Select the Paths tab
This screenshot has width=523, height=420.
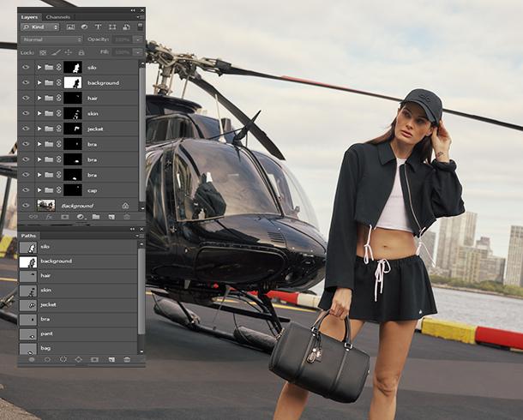click(x=28, y=236)
